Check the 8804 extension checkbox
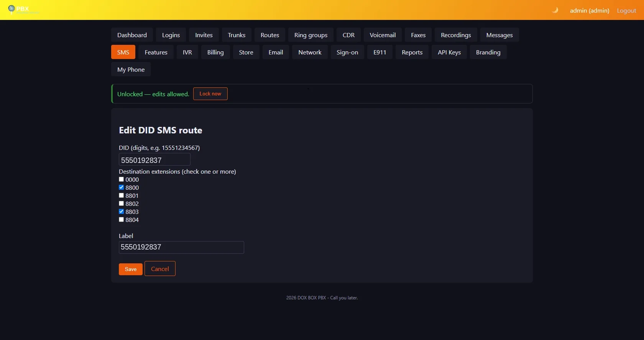Image resolution: width=644 pixels, height=340 pixels. click(x=121, y=219)
